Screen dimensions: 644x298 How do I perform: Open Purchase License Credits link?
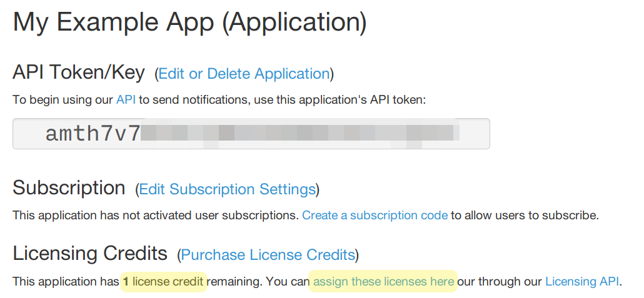tap(268, 255)
